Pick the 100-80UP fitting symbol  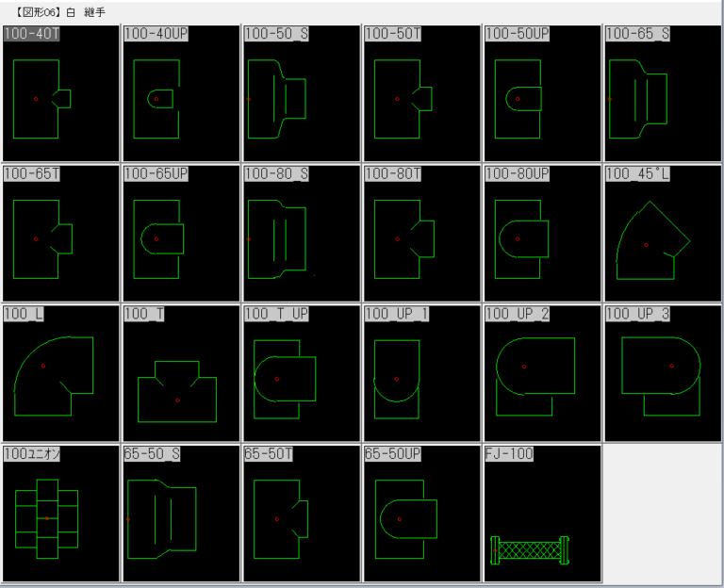[x=543, y=234]
